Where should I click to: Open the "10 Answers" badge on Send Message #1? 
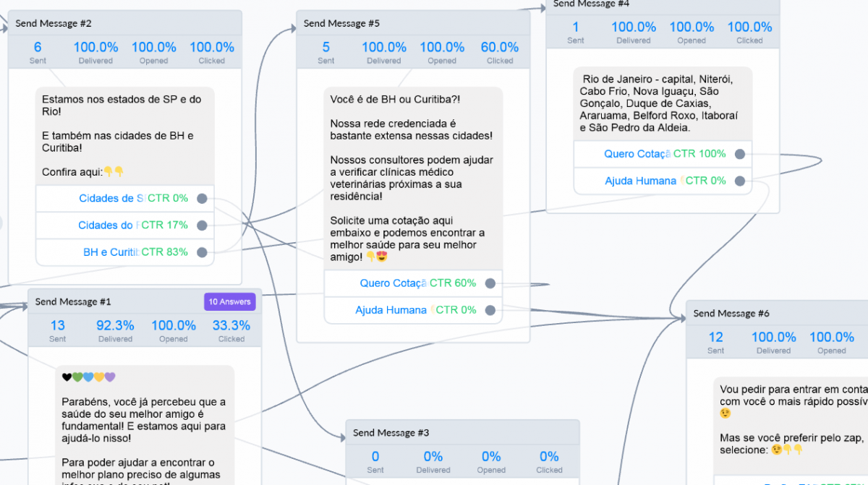229,301
